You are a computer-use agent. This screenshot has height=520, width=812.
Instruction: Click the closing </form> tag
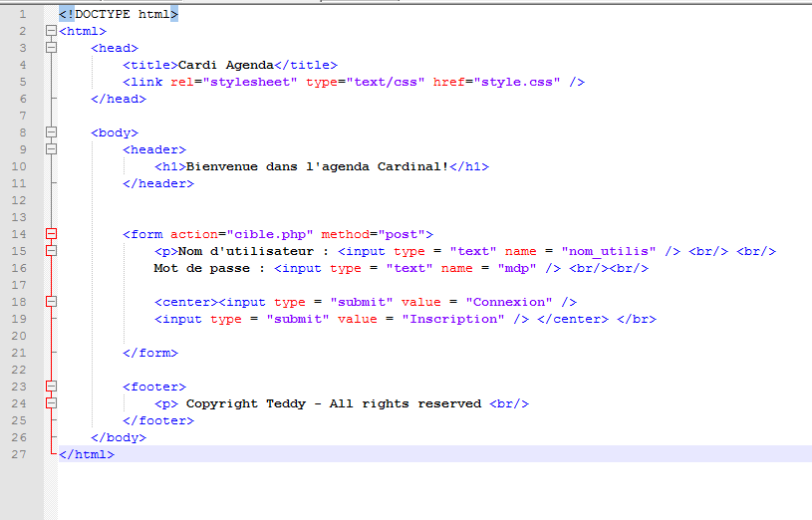coord(150,353)
